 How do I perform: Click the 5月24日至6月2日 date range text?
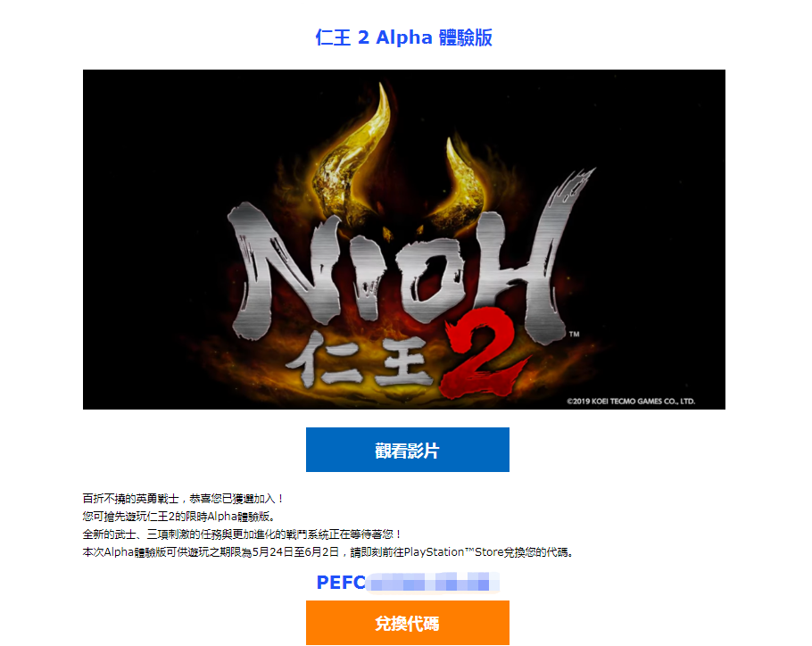[295, 551]
